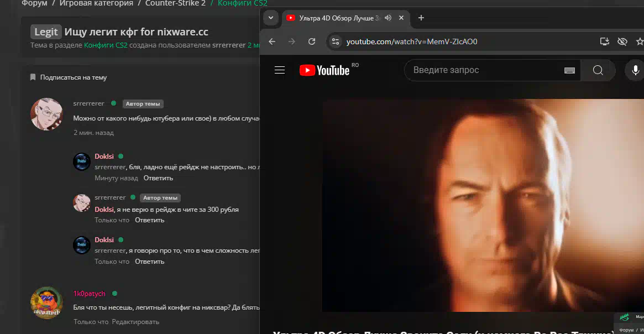This screenshot has height=334, width=644.
Task: Select the YouTube video tab
Action: [337, 18]
